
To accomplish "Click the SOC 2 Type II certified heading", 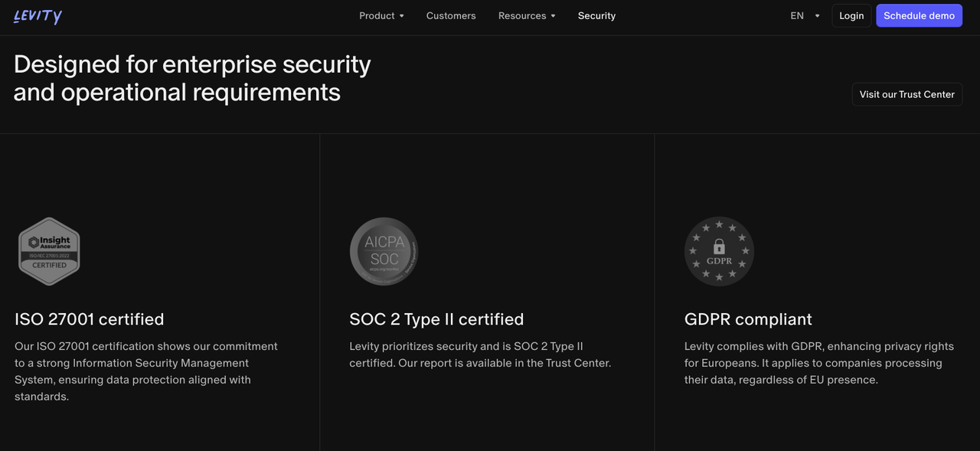I will pos(436,319).
